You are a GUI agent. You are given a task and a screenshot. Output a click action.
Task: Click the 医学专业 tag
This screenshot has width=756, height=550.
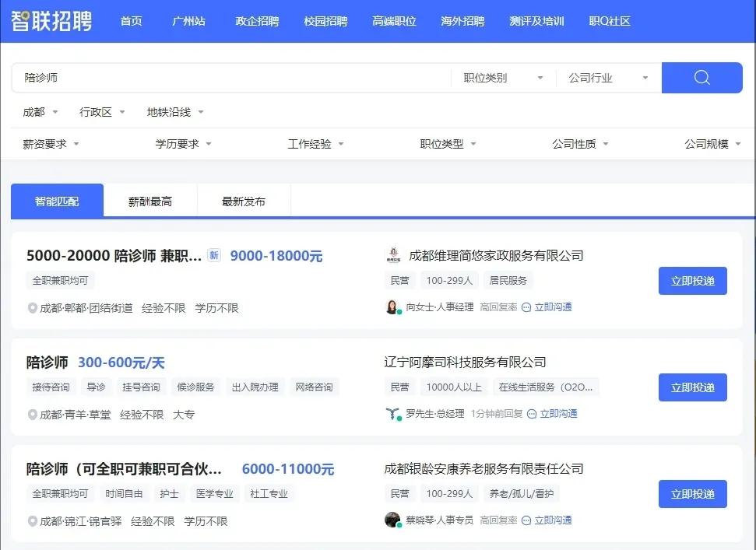(x=215, y=494)
